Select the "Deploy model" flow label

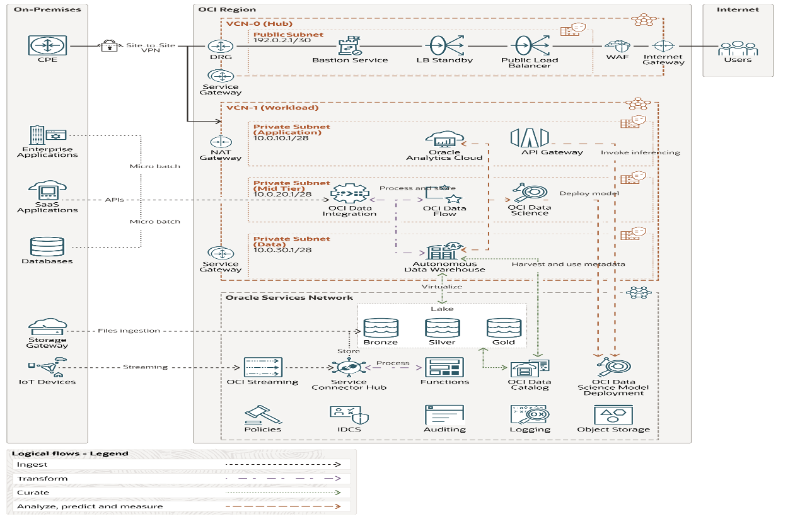click(x=589, y=193)
